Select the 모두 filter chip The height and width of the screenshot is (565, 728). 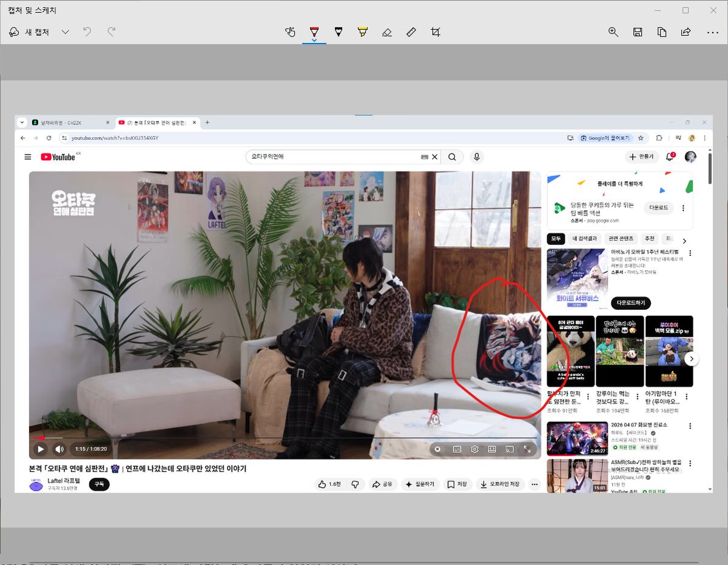556,239
